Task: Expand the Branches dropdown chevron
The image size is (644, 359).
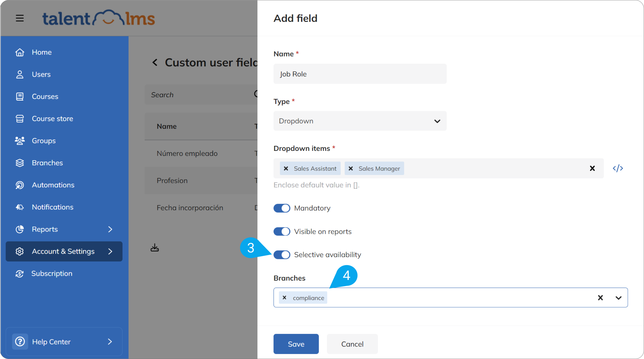Action: pyautogui.click(x=619, y=298)
